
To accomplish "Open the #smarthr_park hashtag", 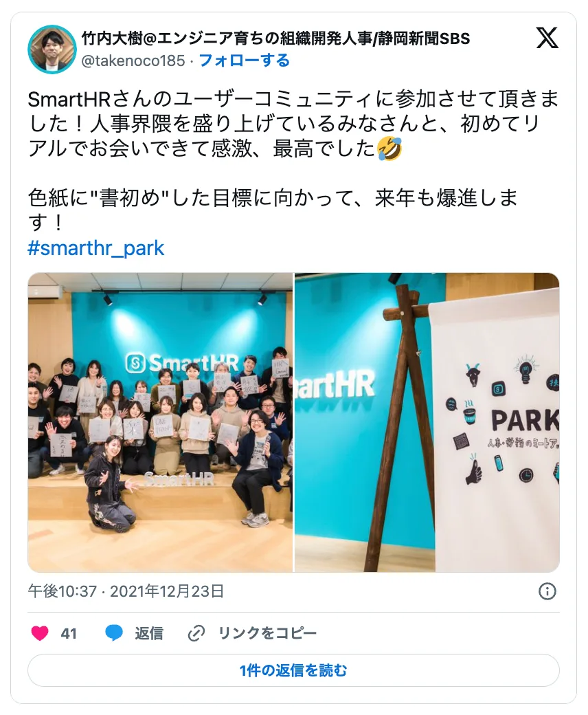I will point(95,248).
